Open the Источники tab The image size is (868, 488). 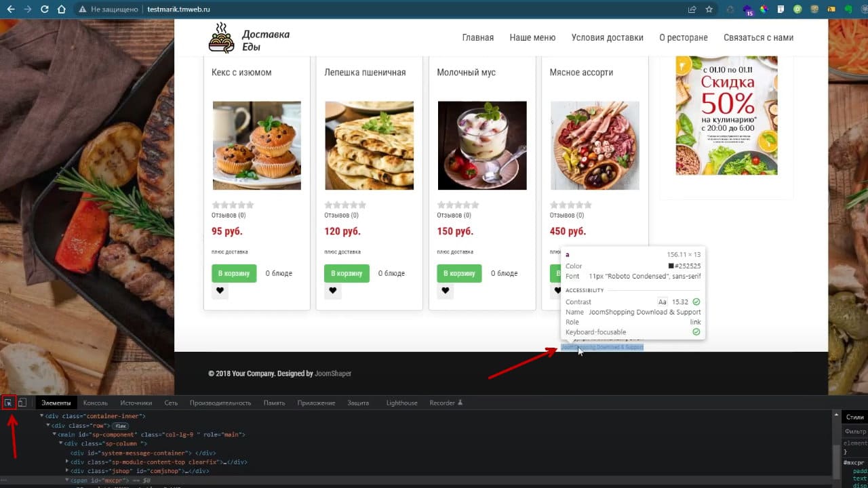point(136,403)
